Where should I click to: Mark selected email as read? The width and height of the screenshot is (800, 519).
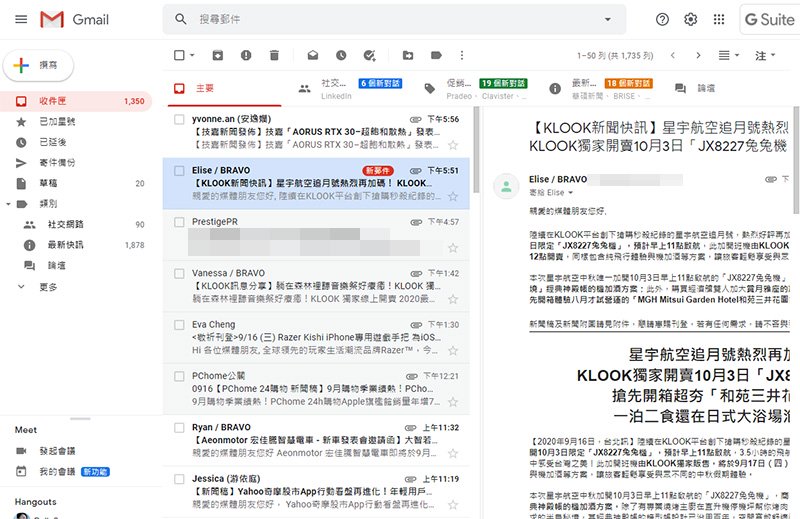pyautogui.click(x=313, y=55)
